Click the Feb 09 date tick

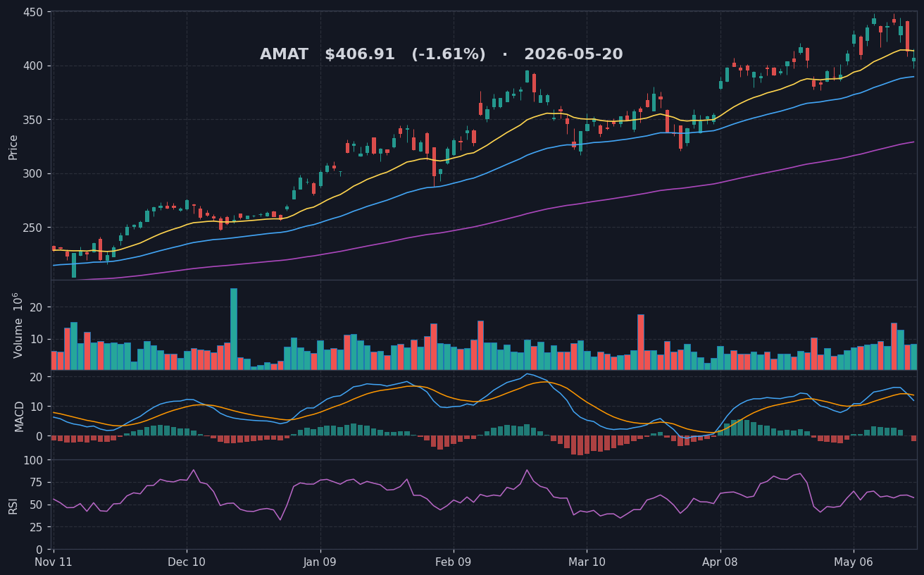[x=454, y=562]
